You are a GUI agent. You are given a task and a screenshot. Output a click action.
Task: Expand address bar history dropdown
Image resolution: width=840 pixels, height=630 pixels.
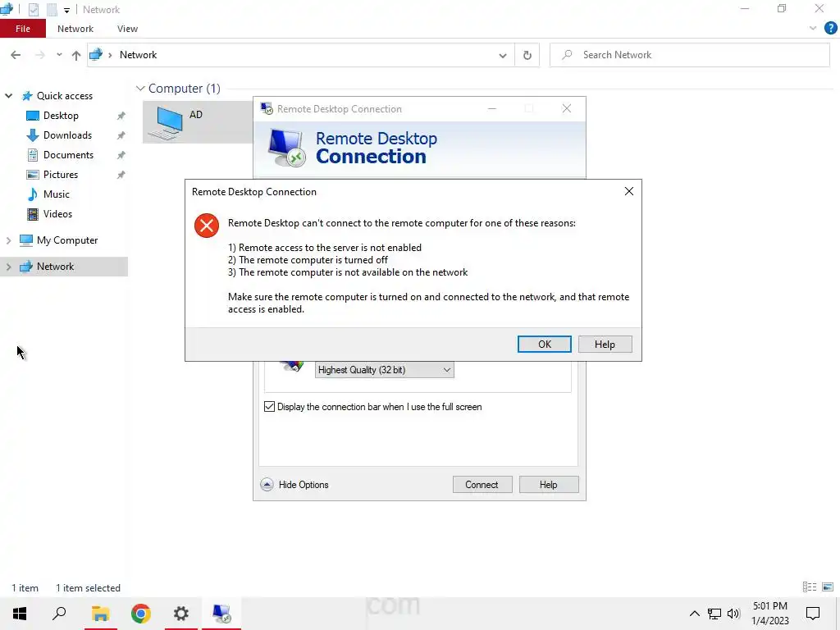503,55
